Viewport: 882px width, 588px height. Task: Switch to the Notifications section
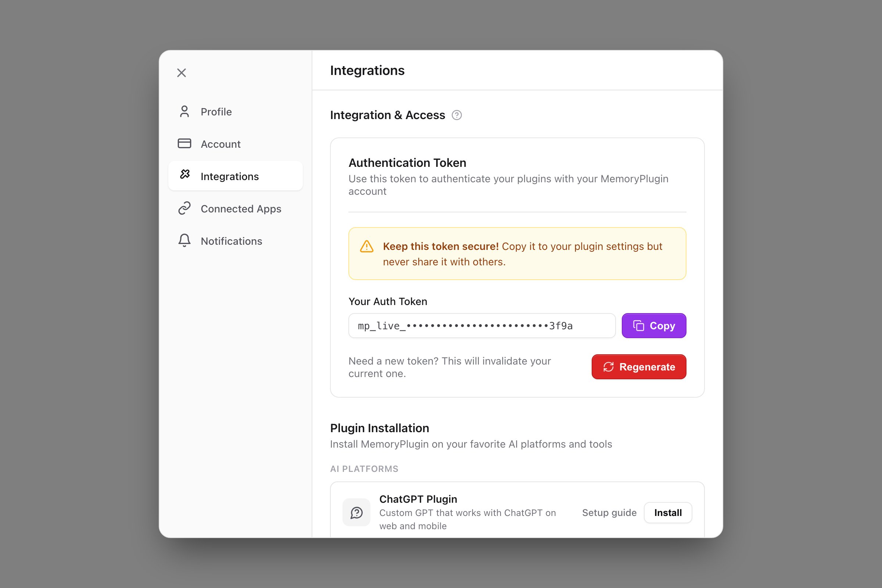[x=236, y=241]
